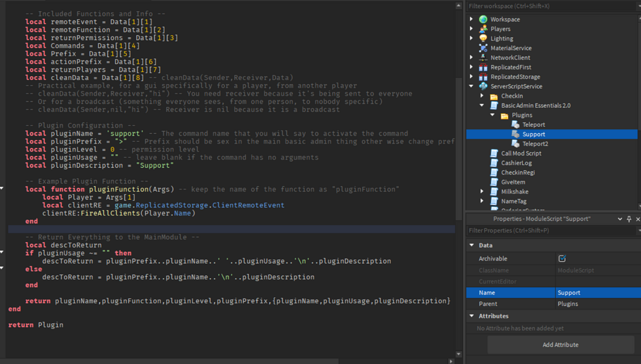
Task: Pin the Properties panel using its pin icon
Action: click(627, 219)
